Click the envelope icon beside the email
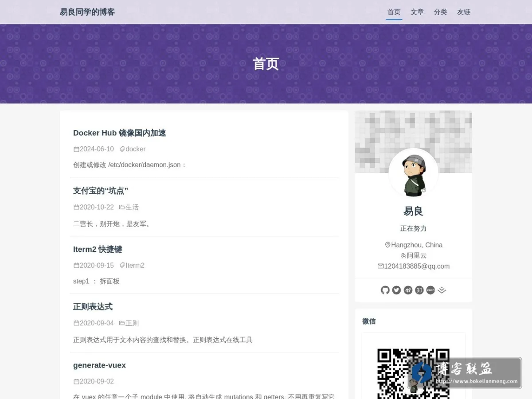This screenshot has height=399, width=532. tap(380, 266)
